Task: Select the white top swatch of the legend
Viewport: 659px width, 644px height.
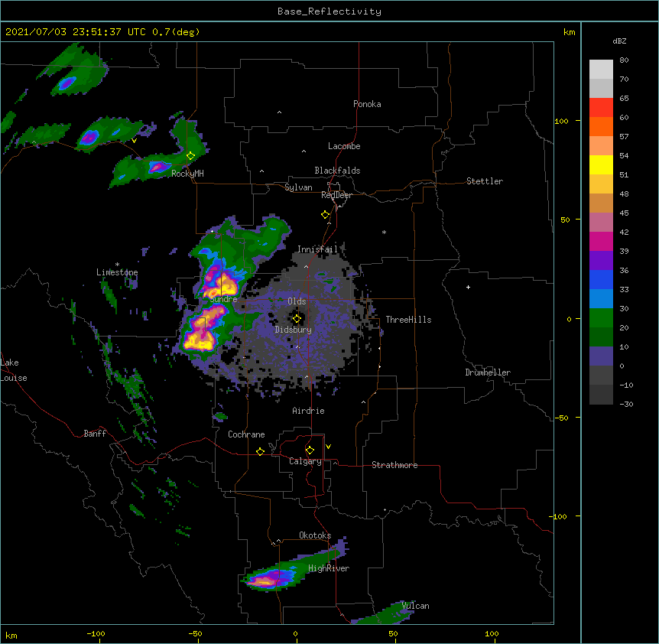Action: point(601,70)
